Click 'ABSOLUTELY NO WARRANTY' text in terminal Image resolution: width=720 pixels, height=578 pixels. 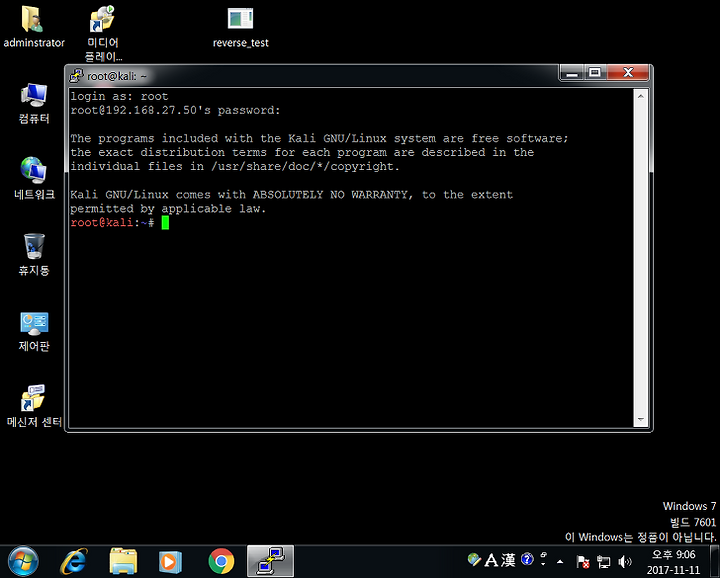[x=330, y=195]
